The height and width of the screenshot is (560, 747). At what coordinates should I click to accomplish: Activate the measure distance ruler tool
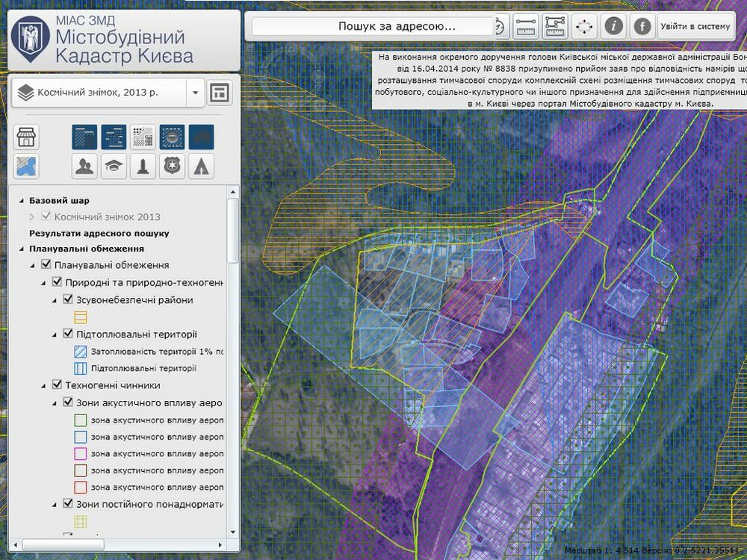pos(527,26)
